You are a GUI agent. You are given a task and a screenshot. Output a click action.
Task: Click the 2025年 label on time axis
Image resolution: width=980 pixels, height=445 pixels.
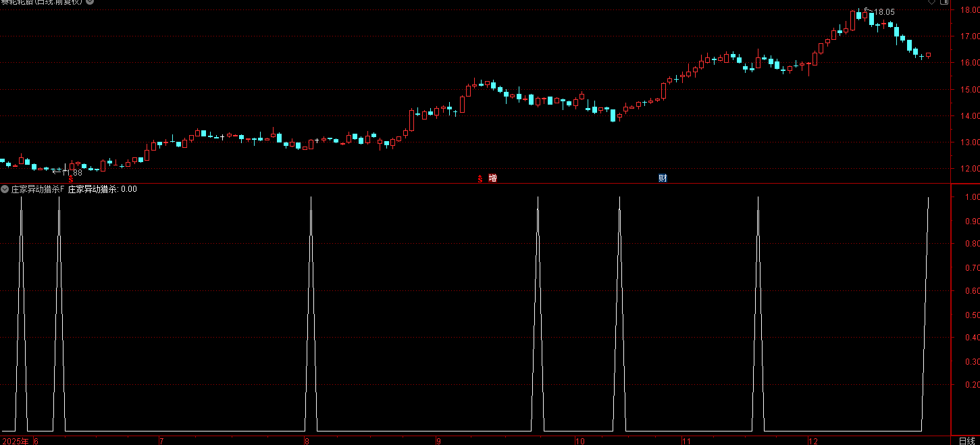pos(15,442)
